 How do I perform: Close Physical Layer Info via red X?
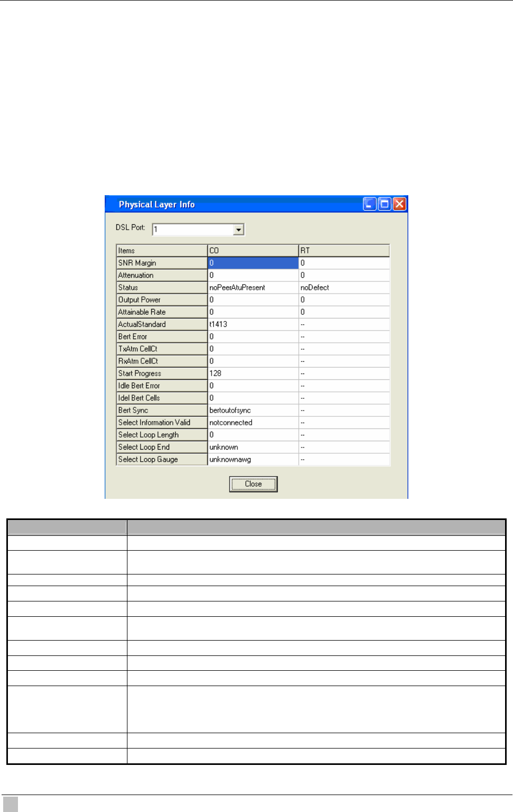point(399,204)
